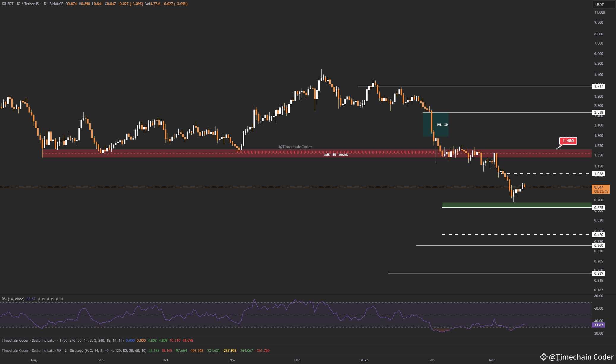The width and height of the screenshot is (616, 364).
Task: Select the red 1.480 price callout
Action: point(568,141)
